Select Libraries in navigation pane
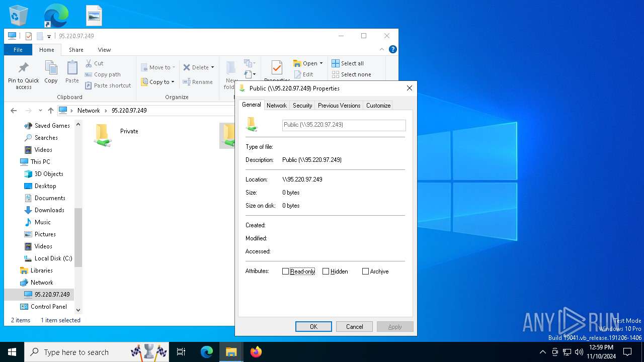This screenshot has height=362, width=644. coord(36,270)
